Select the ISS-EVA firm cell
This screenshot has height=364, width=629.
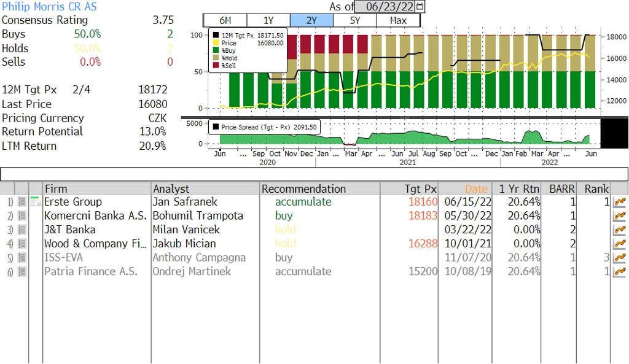(63, 258)
